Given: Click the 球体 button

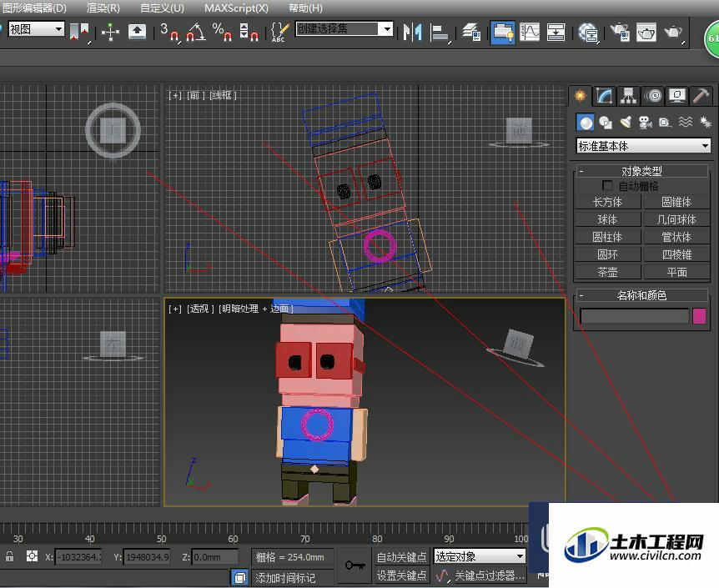Looking at the screenshot, I should tap(607, 219).
